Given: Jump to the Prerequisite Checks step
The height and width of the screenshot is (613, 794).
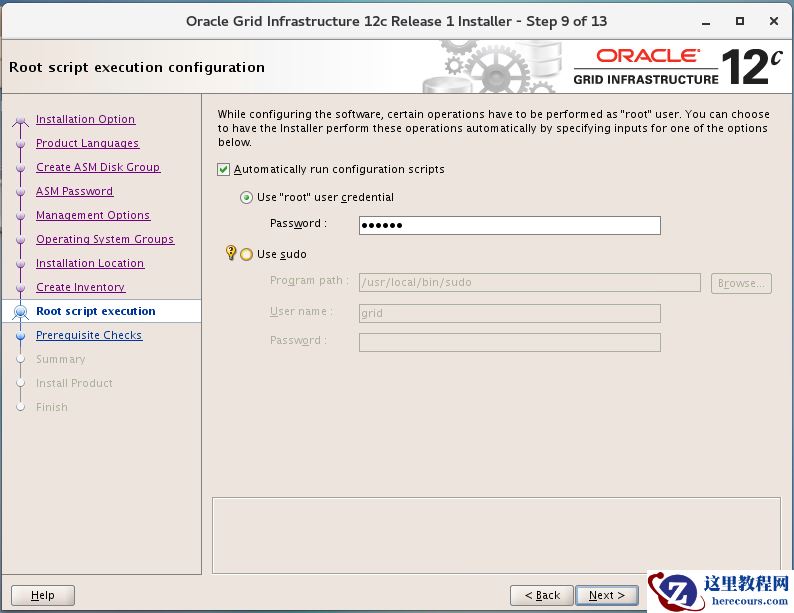Looking at the screenshot, I should coord(89,335).
